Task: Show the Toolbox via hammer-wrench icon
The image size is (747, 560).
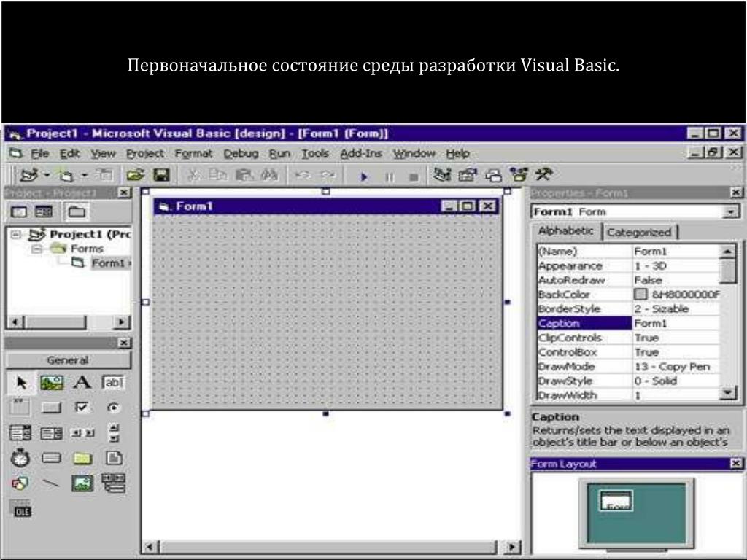Action: point(543,174)
